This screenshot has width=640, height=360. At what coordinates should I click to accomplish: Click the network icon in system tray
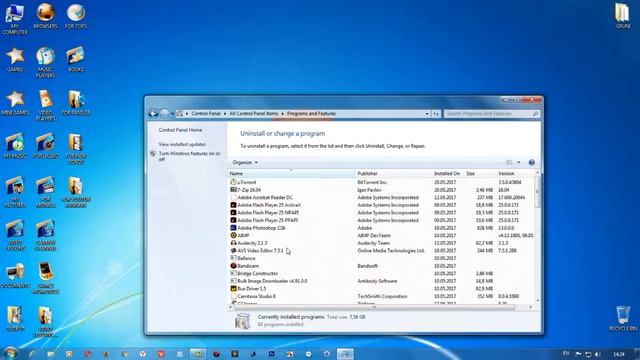[x=588, y=354]
